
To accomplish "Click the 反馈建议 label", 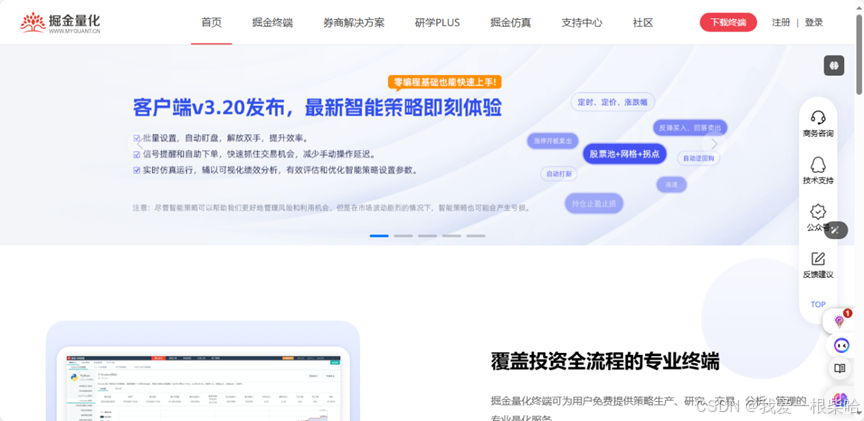I will pos(818,274).
